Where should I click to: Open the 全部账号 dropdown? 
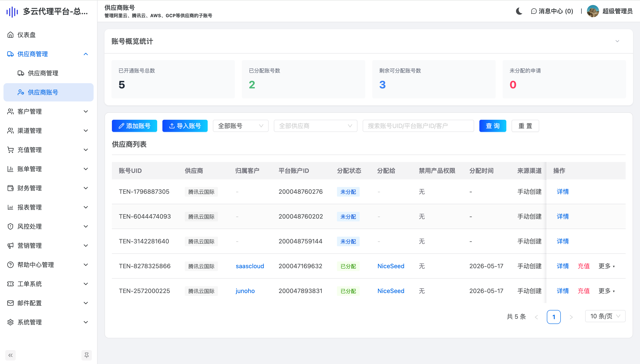pos(240,126)
